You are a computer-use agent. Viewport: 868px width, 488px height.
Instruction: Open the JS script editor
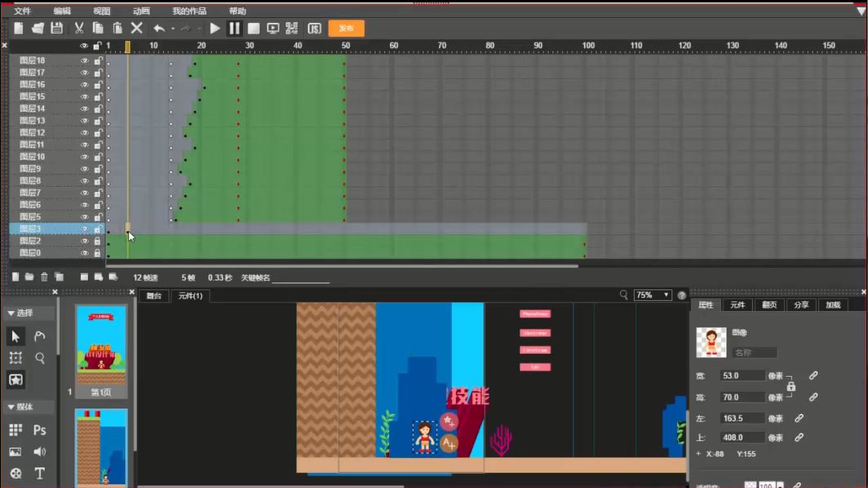point(314,29)
